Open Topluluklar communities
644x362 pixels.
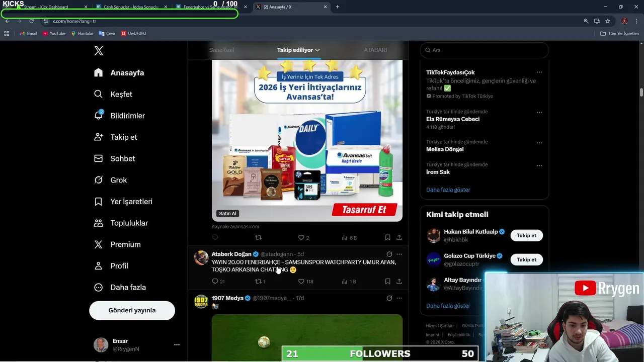coord(121,223)
